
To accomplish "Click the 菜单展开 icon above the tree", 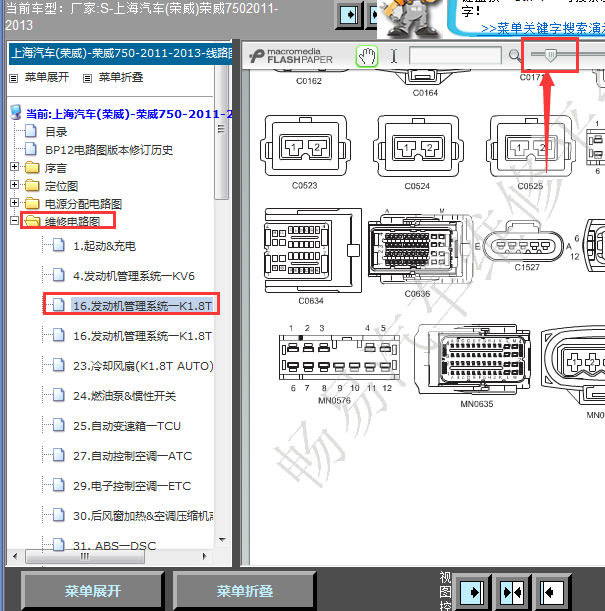I will click(x=14, y=77).
